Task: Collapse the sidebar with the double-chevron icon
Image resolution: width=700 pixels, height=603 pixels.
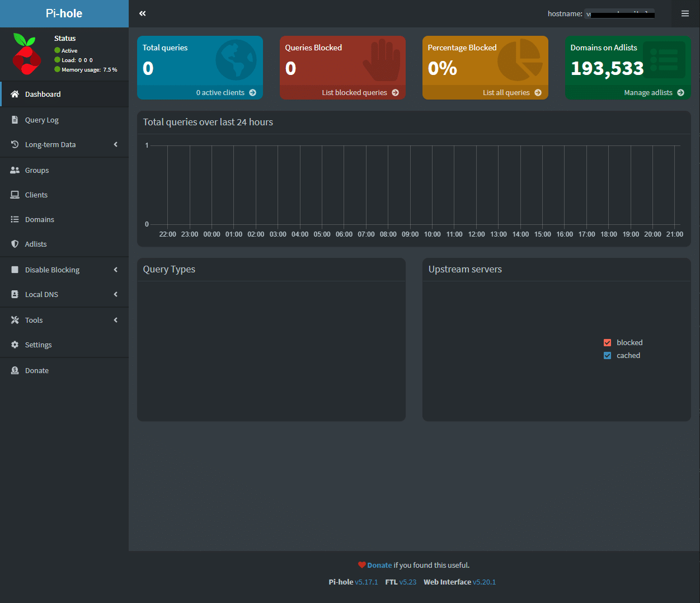Action: click(143, 13)
